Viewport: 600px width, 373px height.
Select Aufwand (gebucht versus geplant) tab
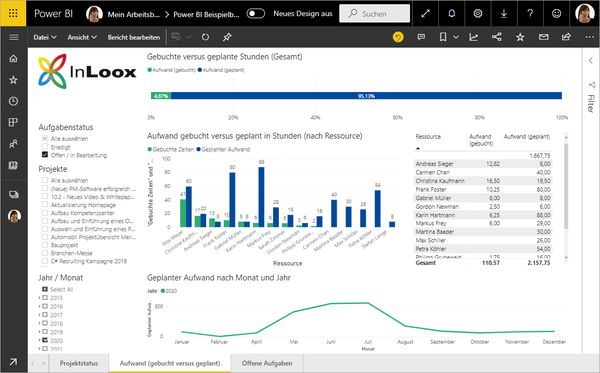click(170, 363)
